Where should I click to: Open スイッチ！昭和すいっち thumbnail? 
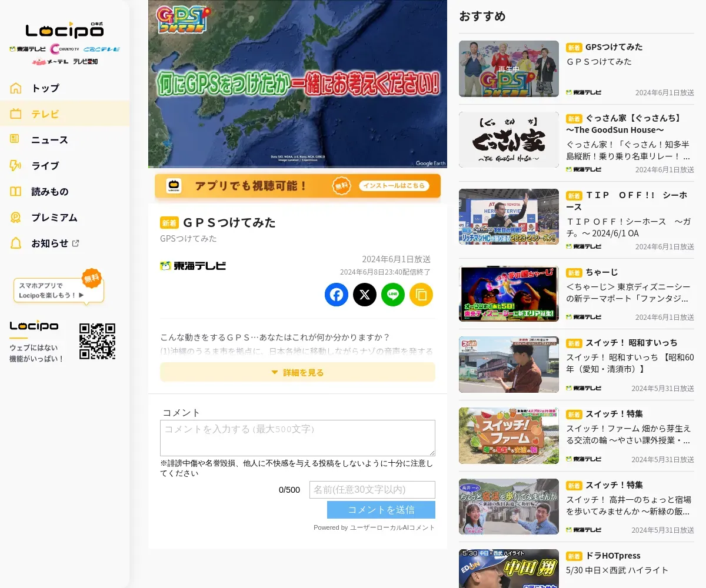point(509,365)
